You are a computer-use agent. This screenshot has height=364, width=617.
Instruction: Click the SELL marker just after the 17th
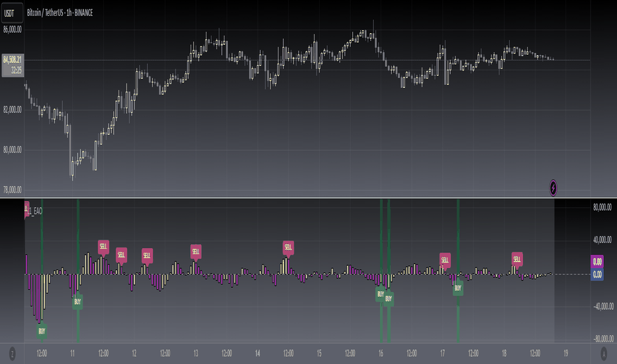point(445,259)
